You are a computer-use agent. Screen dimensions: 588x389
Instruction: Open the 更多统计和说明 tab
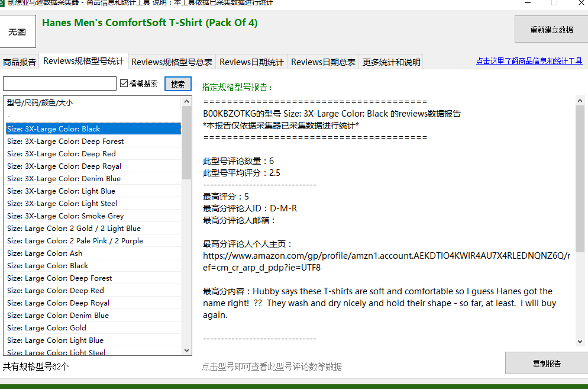tap(391, 62)
